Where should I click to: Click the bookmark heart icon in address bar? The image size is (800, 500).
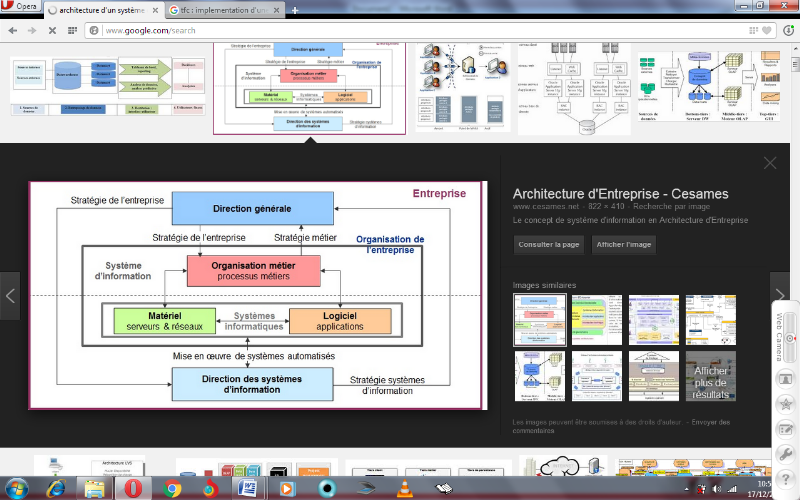(x=765, y=30)
